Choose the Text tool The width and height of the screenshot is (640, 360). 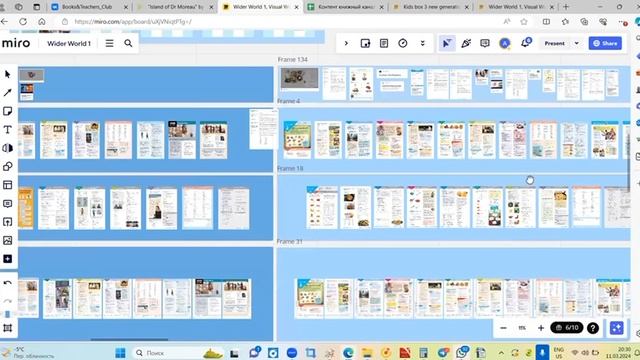(x=7, y=130)
